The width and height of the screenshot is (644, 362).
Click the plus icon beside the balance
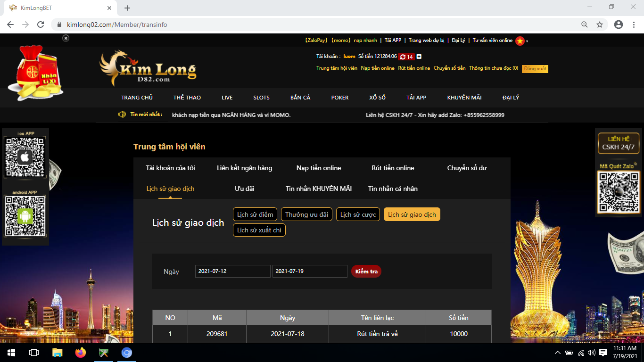[x=419, y=57]
